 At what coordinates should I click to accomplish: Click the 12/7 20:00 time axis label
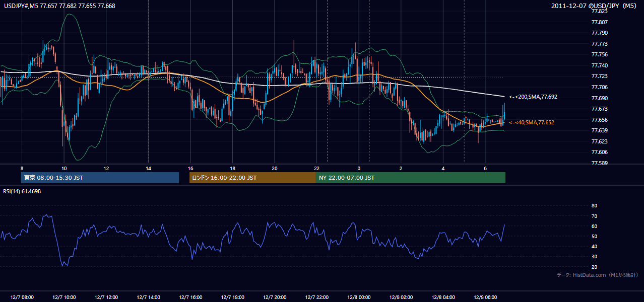tap(275, 297)
